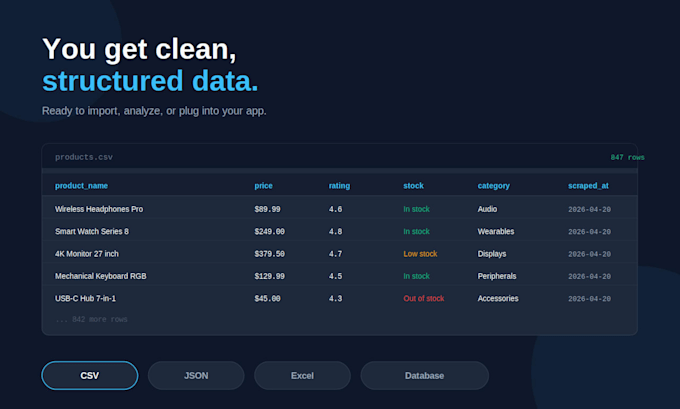Click the stock column header
This screenshot has width=680, height=409.
414,186
